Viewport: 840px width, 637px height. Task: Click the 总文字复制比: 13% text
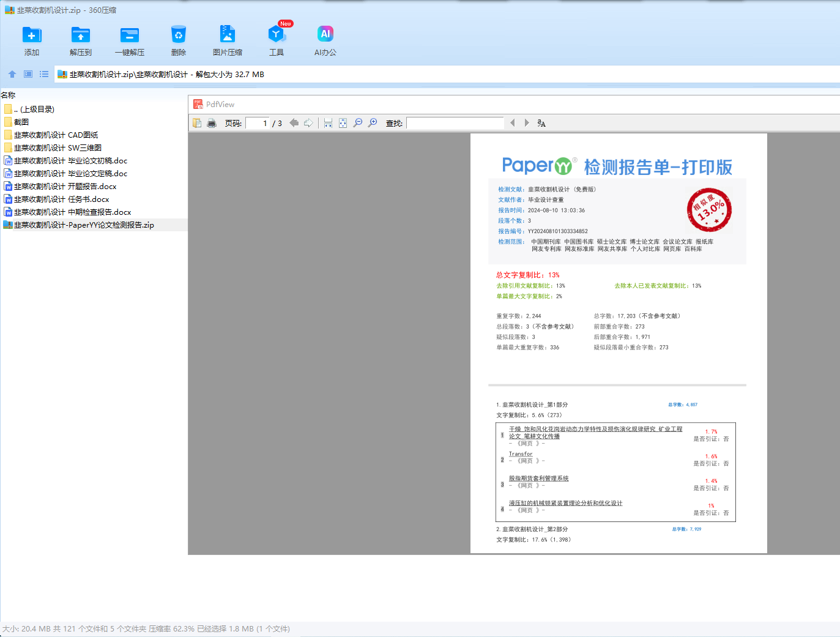click(528, 275)
